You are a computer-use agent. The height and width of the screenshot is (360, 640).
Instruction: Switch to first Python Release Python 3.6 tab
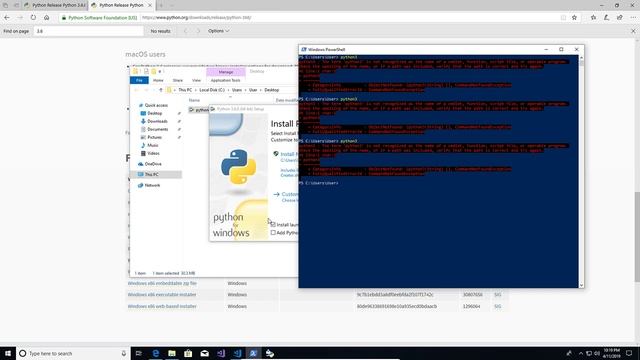tap(56, 5)
